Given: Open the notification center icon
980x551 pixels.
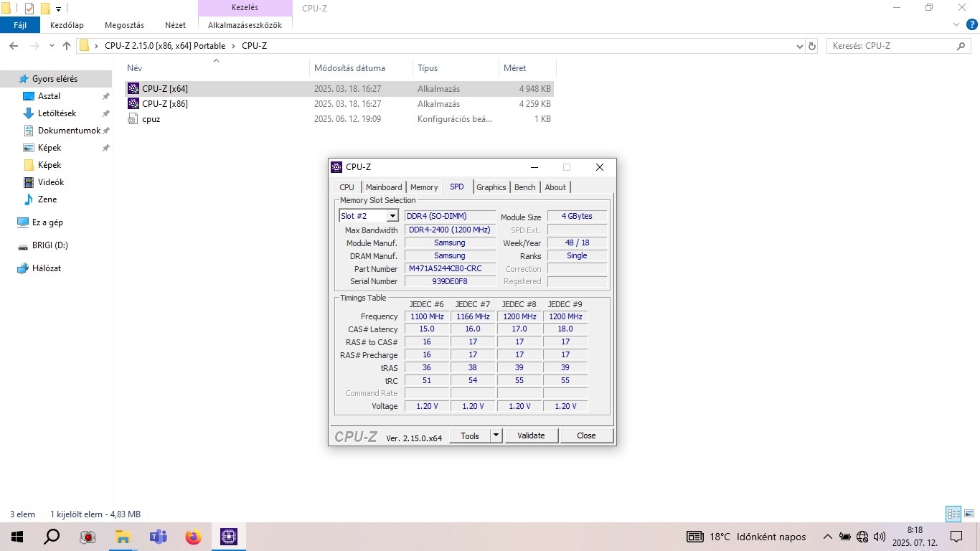Looking at the screenshot, I should coord(956,537).
